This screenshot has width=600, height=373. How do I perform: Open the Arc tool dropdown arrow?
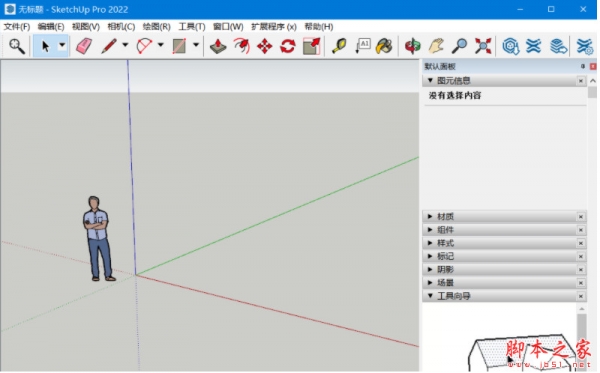161,45
